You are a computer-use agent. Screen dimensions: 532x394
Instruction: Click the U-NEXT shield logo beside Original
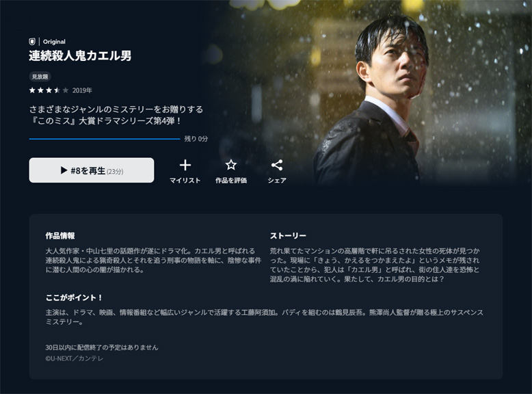tap(32, 42)
